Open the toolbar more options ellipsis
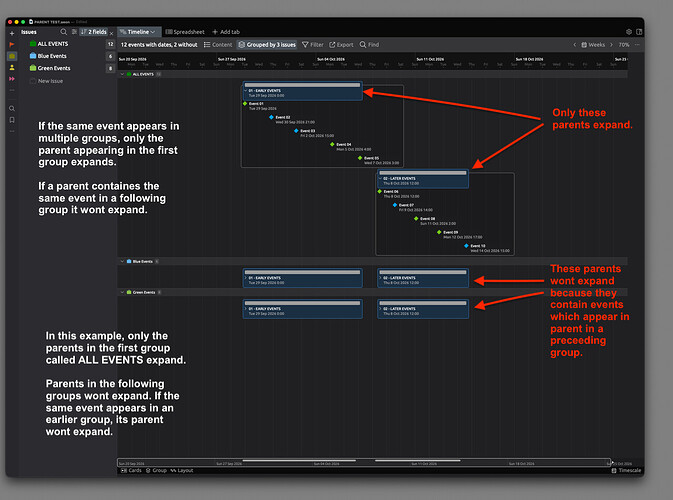Screen dimensions: 673x500 (637, 45)
